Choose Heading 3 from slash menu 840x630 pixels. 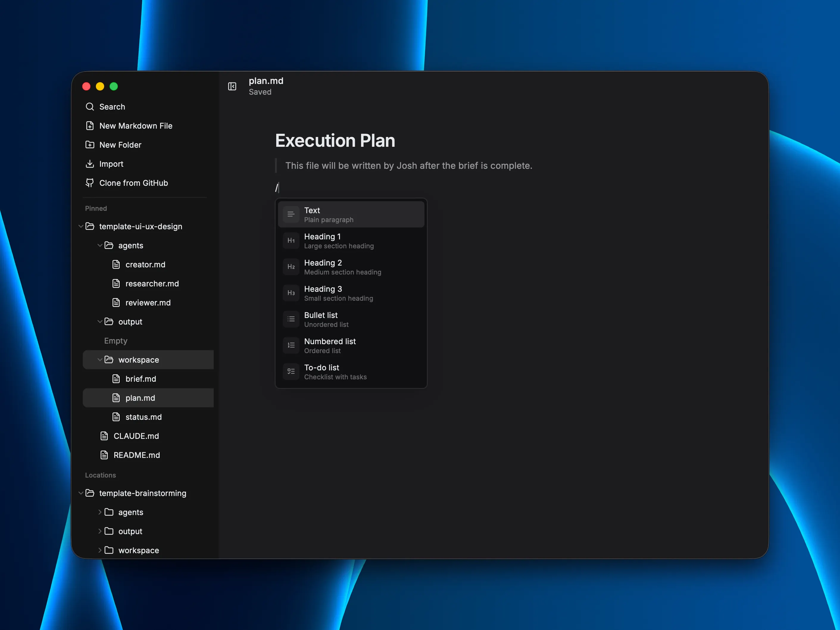(351, 293)
